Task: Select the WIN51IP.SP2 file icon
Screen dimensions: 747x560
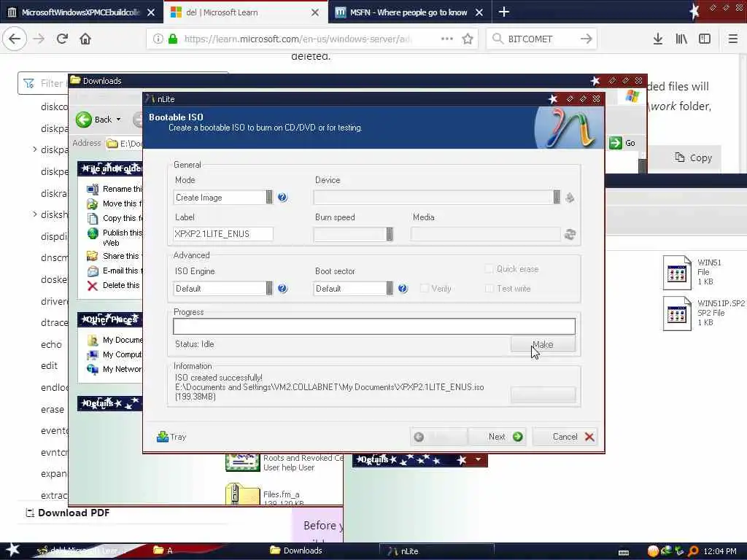Action: pos(676,314)
